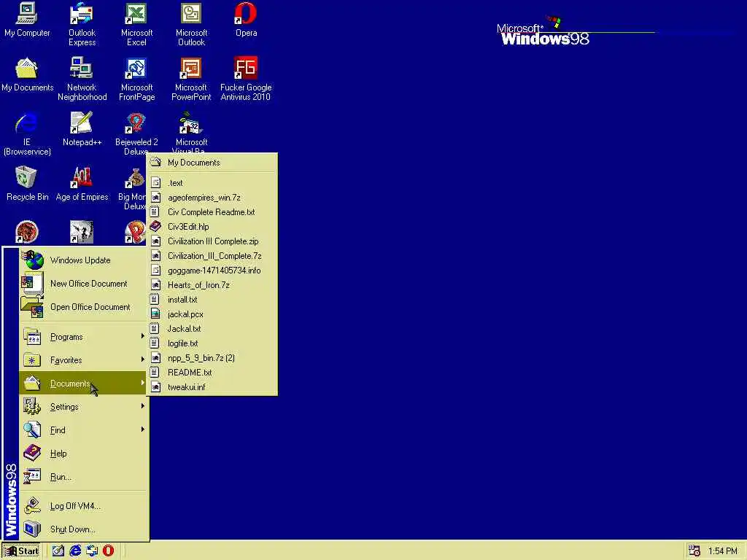The width and height of the screenshot is (747, 560).
Task: Expand the Settings submenu
Action: point(83,407)
